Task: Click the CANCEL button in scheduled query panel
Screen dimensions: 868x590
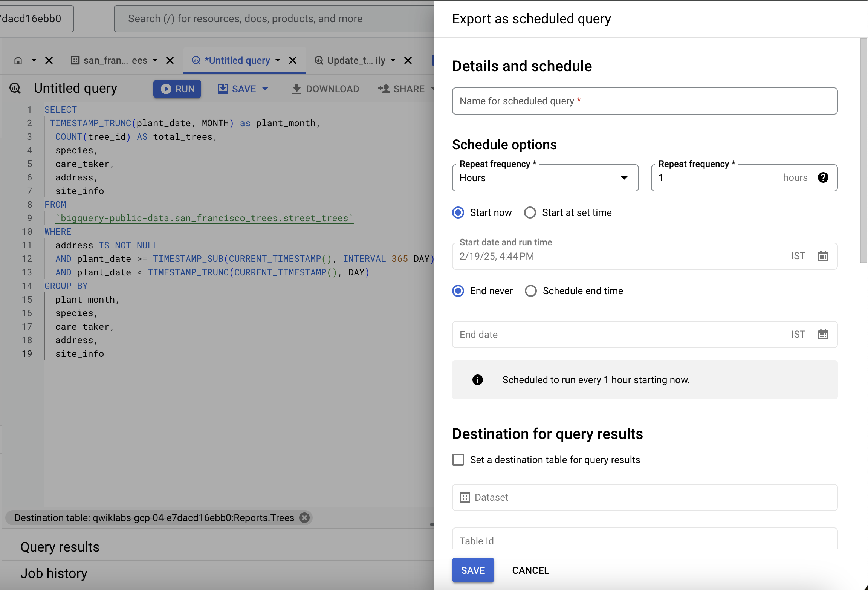Action: pyautogui.click(x=530, y=570)
